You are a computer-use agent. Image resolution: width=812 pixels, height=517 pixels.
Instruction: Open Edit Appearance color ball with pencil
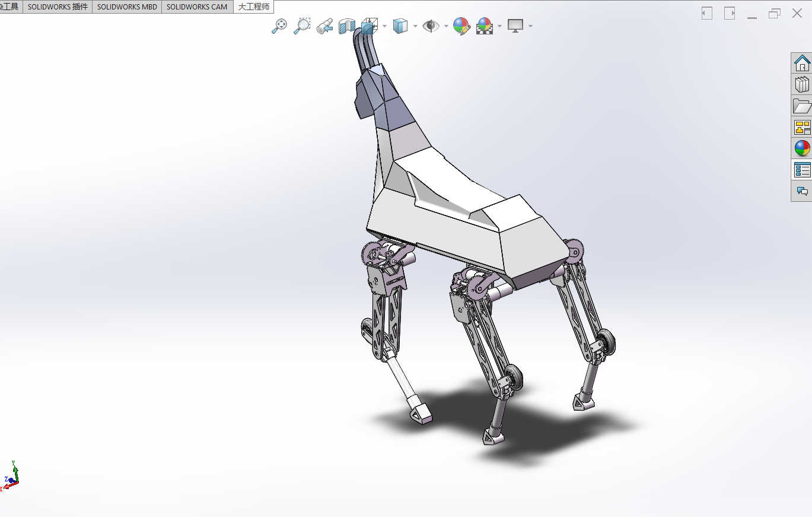click(461, 26)
